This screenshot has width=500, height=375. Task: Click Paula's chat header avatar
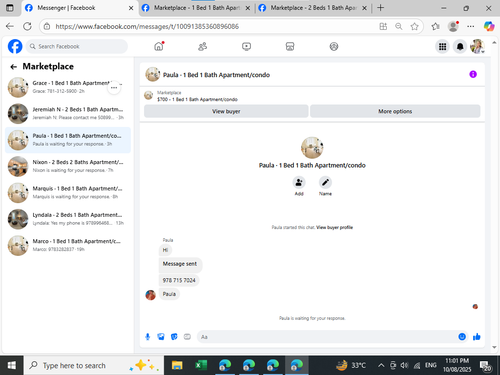tap(153, 74)
